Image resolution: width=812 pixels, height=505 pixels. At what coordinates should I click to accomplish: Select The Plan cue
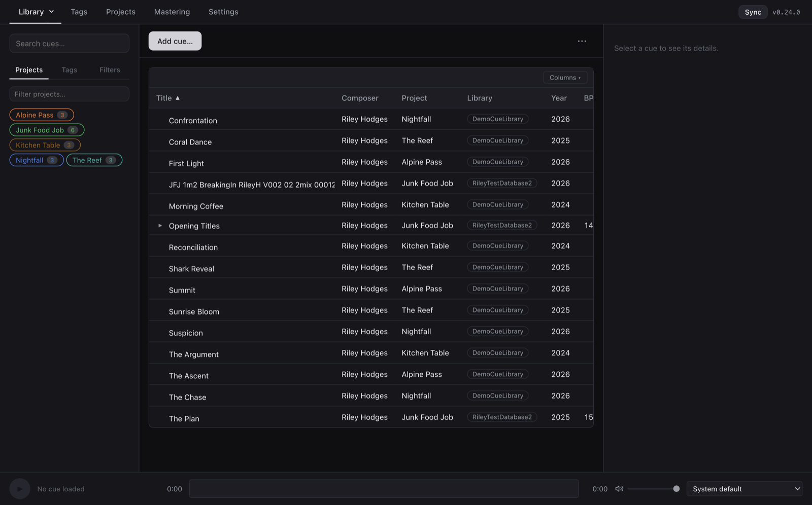coord(184,419)
